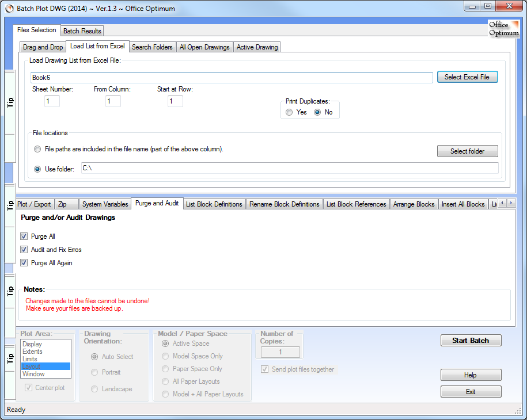Open the Insert All Blocks tab
The image size is (527, 420).
pos(463,204)
